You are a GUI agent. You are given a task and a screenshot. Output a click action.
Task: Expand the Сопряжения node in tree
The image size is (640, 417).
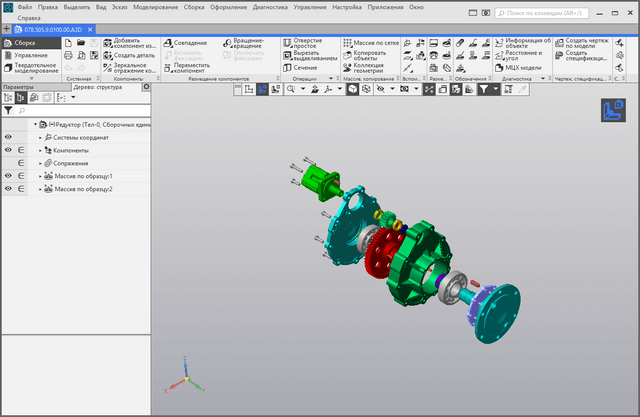(41, 163)
